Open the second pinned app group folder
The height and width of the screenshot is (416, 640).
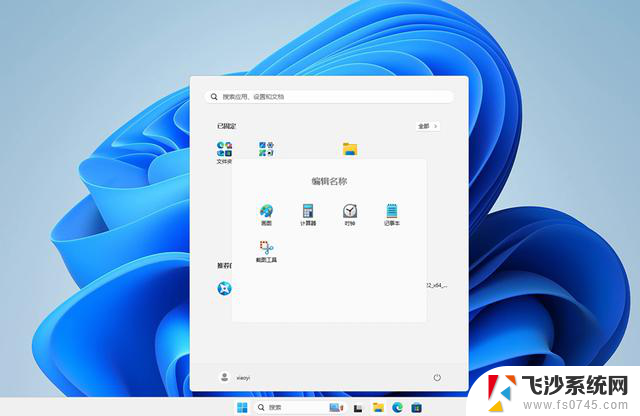[267, 149]
